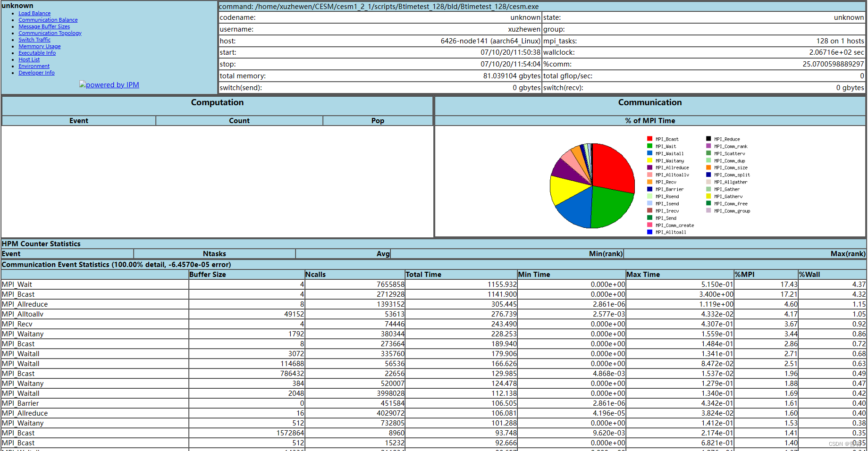The width and height of the screenshot is (868, 451).
Task: Click the broken-image icon beside powered by IPM
Action: pos(83,84)
